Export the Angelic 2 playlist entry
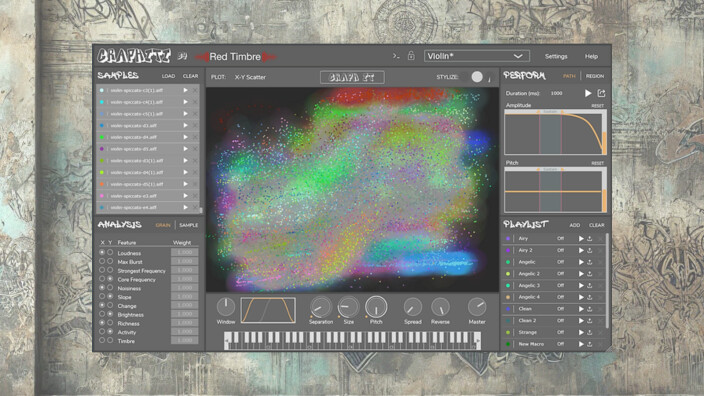 tap(590, 273)
